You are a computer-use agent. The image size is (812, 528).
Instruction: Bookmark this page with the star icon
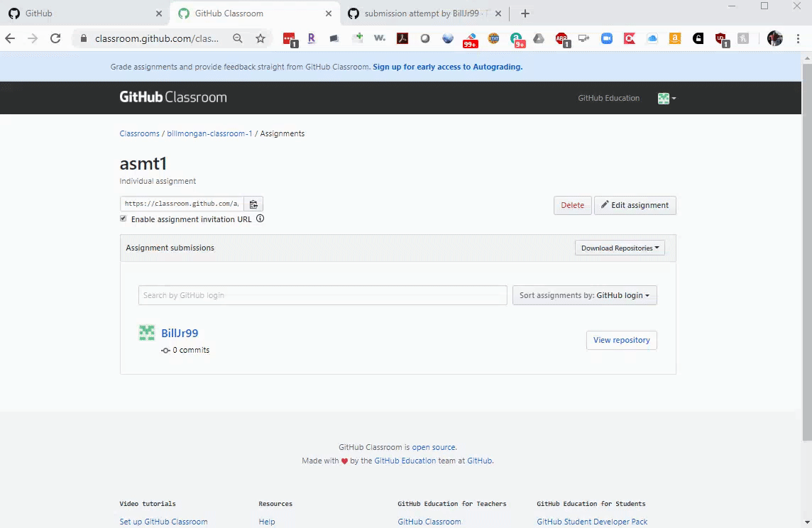pyautogui.click(x=260, y=38)
